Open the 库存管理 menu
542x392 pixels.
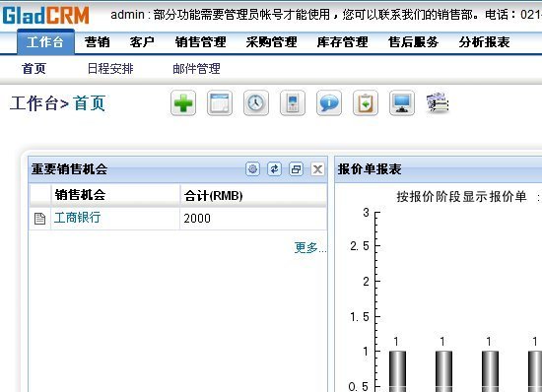pyautogui.click(x=342, y=42)
